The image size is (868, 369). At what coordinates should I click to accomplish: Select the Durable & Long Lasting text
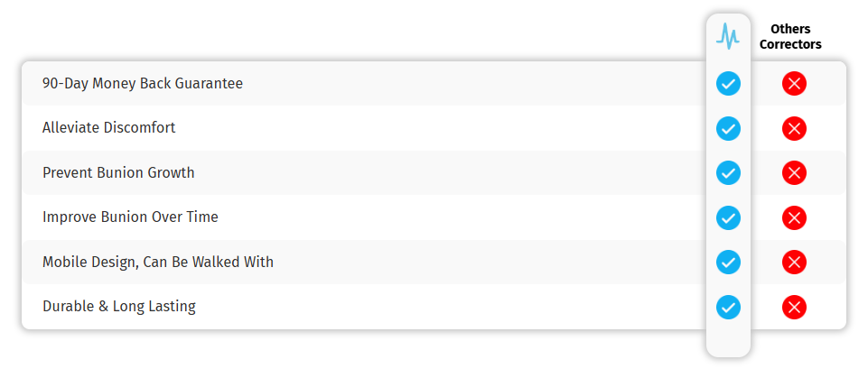point(119,307)
